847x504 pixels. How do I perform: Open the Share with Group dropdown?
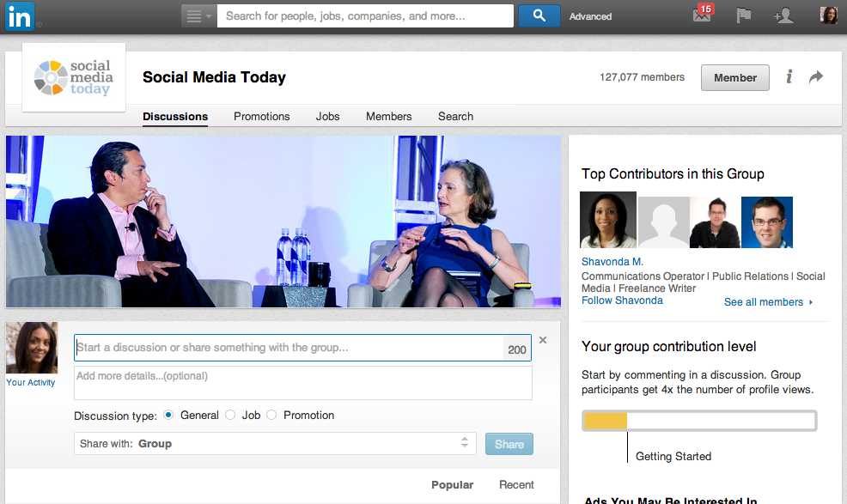(275, 444)
